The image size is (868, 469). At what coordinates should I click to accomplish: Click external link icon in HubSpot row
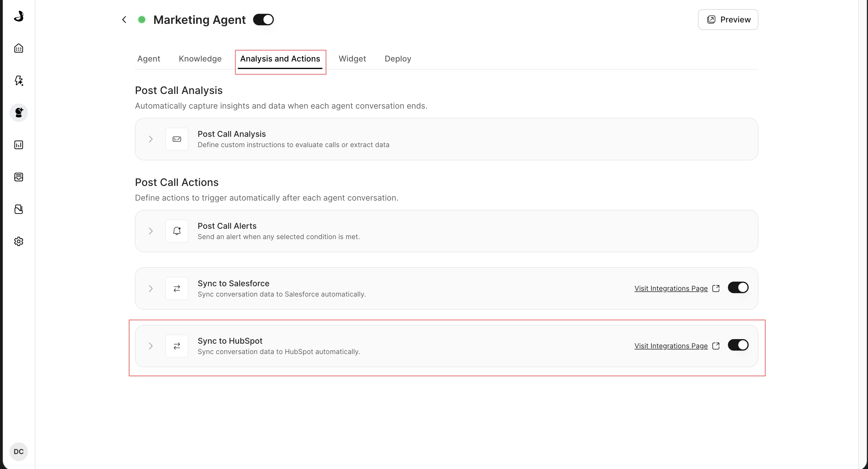(716, 346)
